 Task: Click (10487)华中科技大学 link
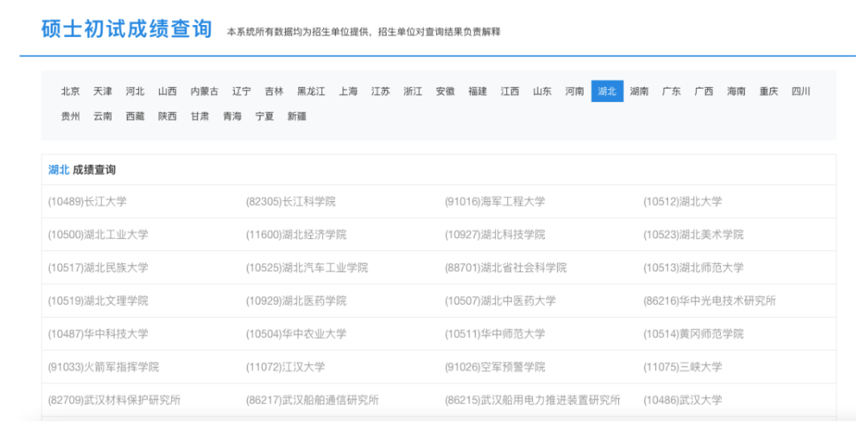point(98,334)
